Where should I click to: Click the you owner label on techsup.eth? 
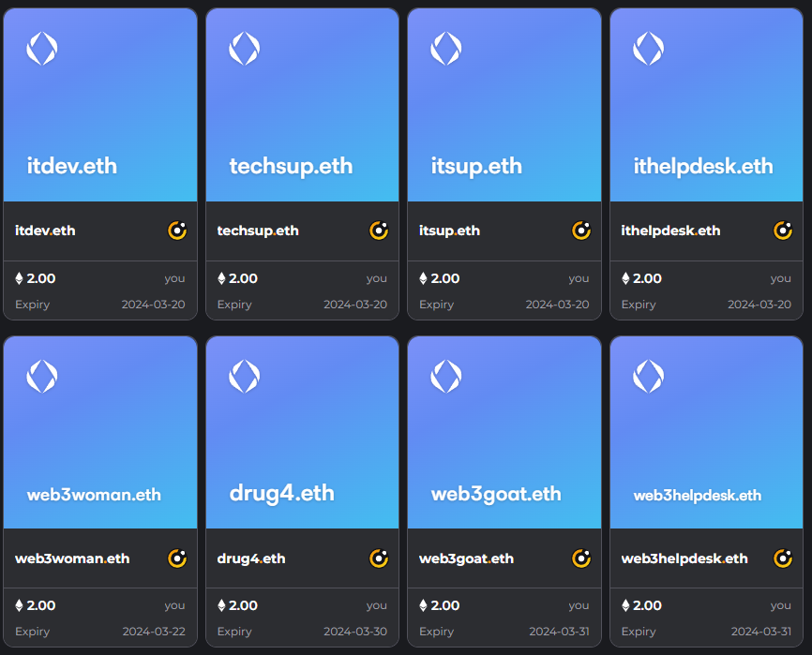click(x=376, y=278)
